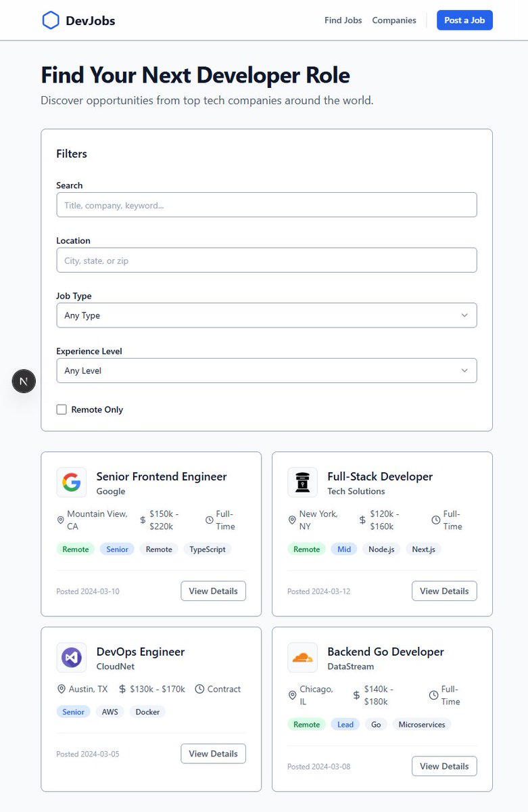This screenshot has height=812, width=528.
Task: Click the DevJobs brand name link
Action: click(91, 20)
